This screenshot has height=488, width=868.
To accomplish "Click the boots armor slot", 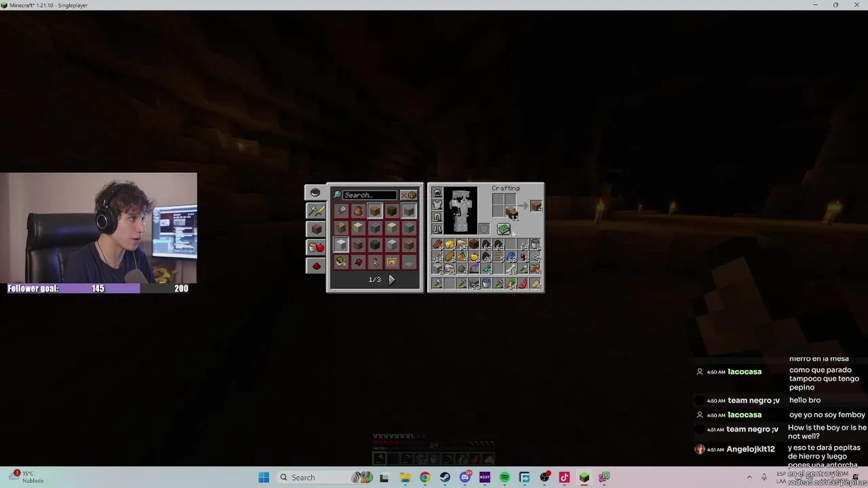I will tap(437, 229).
